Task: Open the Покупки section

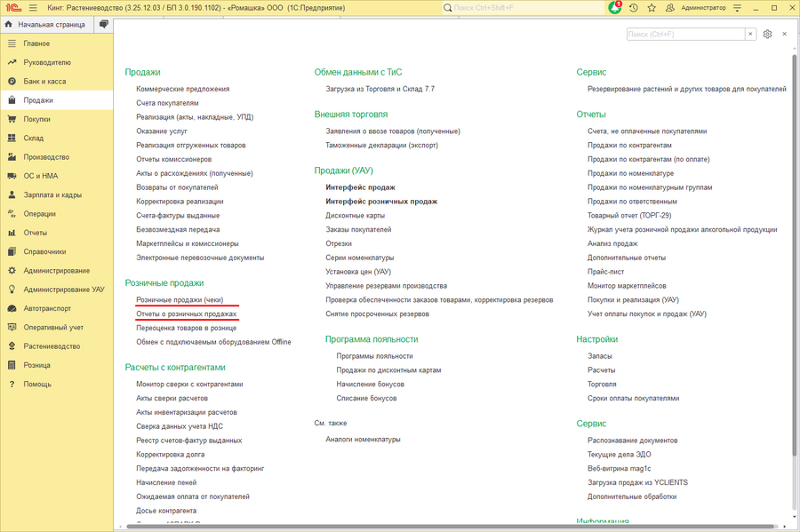Action: pyautogui.click(x=57, y=119)
